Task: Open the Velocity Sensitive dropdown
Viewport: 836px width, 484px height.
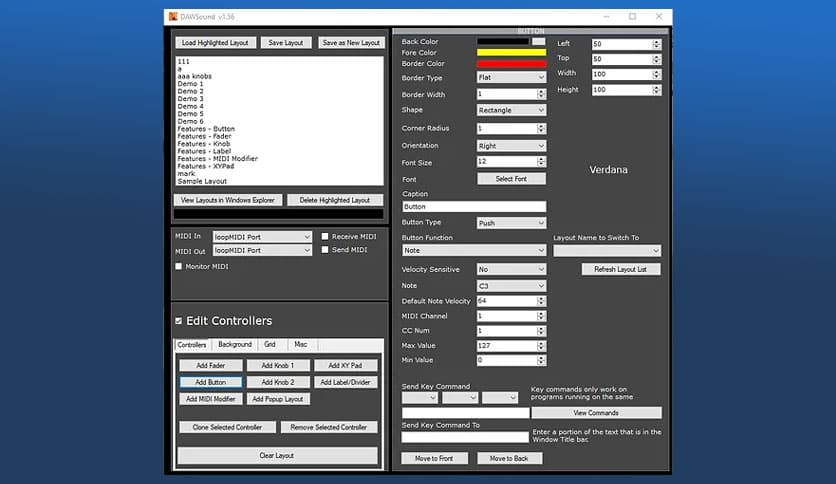Action: coord(511,269)
